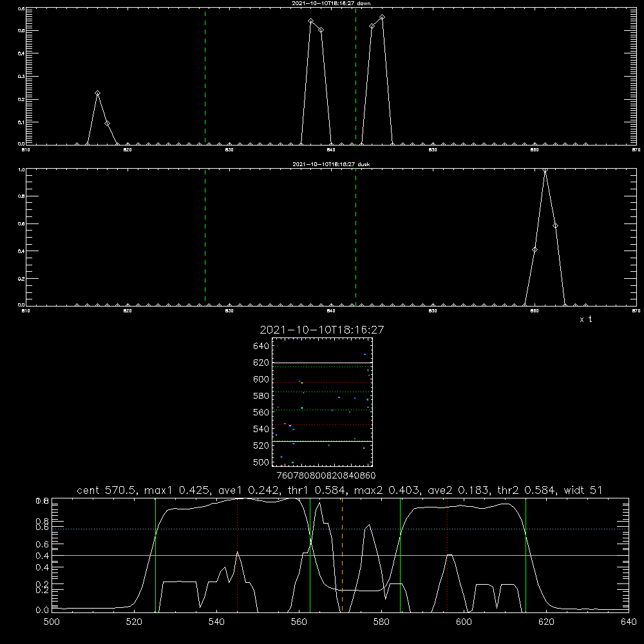Select the dawn diamond marker at 839

coord(321,30)
